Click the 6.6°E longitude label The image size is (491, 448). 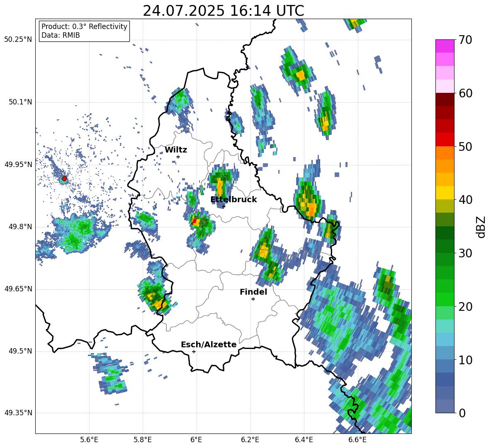pyautogui.click(x=357, y=440)
